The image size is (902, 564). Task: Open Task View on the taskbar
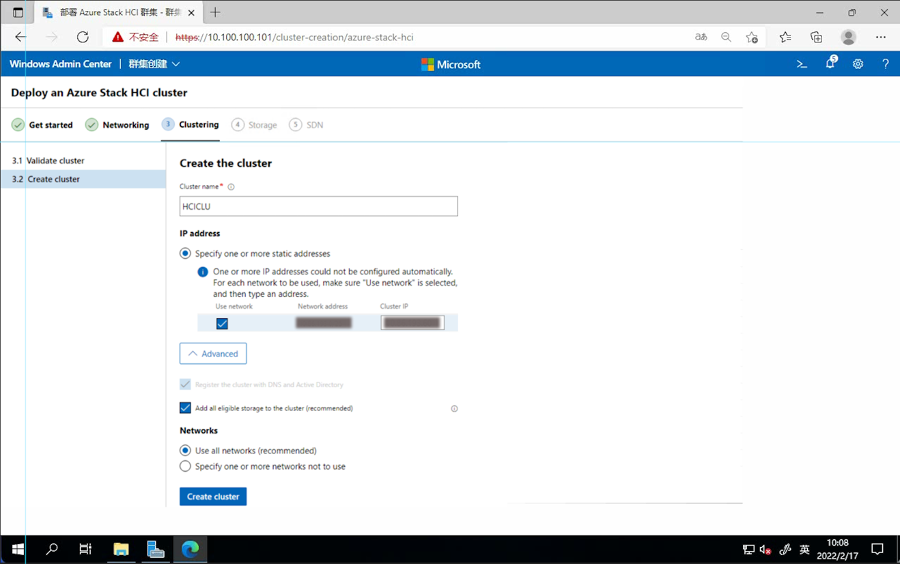coord(85,549)
